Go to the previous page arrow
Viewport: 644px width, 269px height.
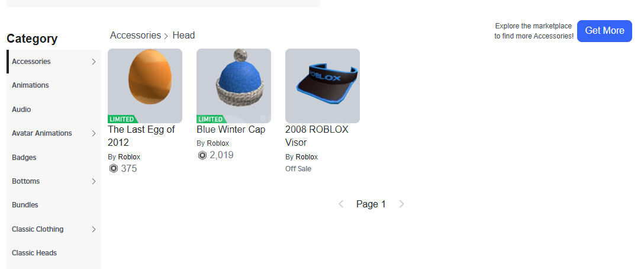coord(341,204)
